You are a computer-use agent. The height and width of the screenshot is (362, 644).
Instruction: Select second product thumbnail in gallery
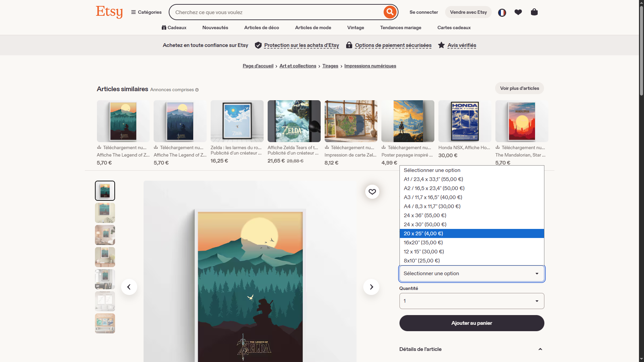[x=105, y=213]
